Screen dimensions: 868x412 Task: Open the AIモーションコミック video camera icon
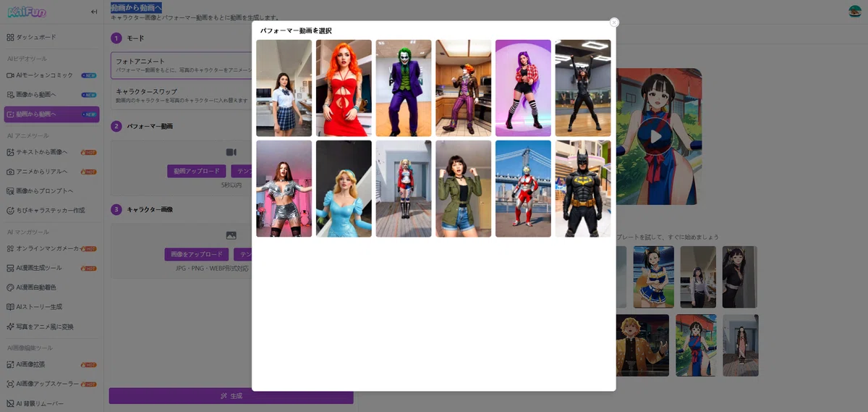(x=10, y=75)
